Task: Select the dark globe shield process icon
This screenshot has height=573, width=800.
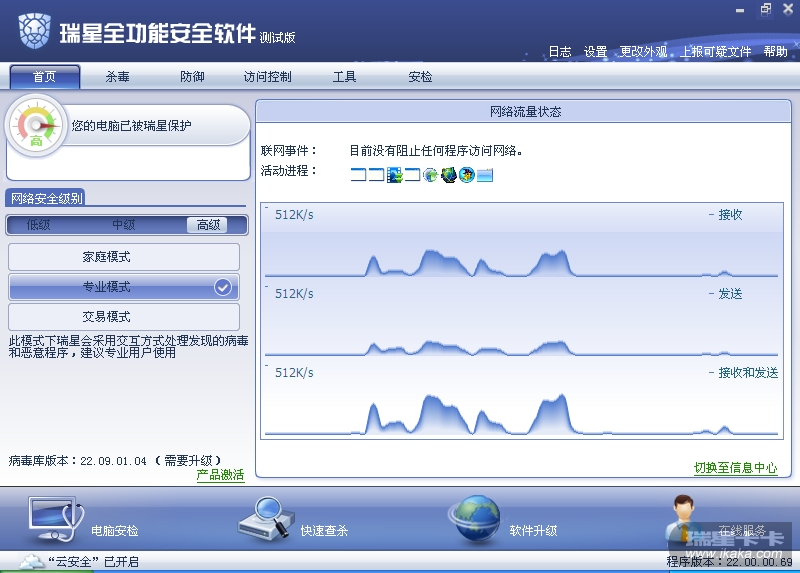Action: 448,175
